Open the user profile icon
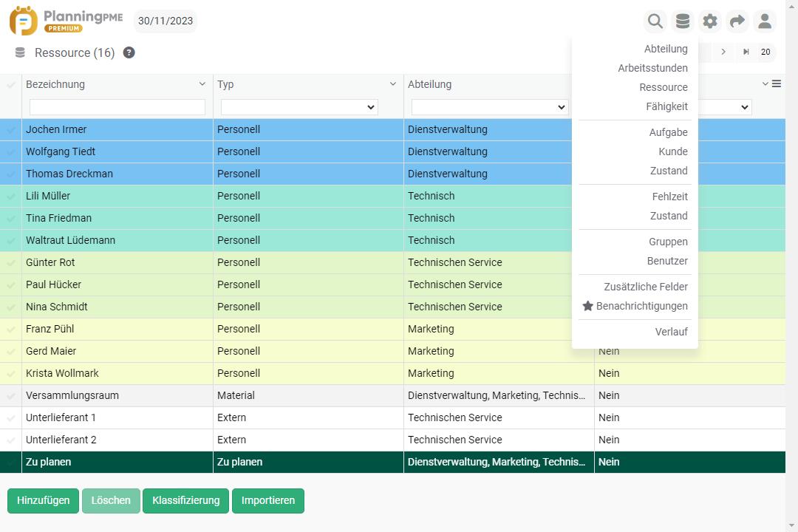Image resolution: width=798 pixels, height=532 pixels. [765, 21]
